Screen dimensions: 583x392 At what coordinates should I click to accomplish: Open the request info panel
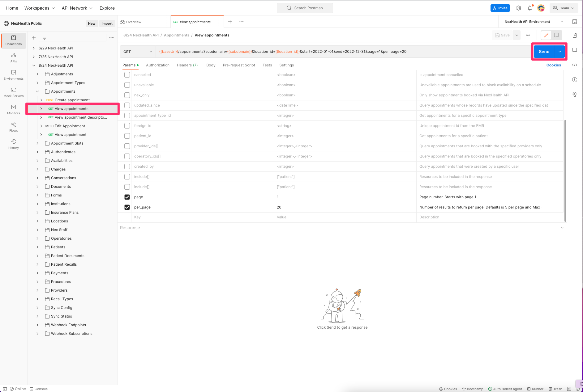click(x=575, y=80)
